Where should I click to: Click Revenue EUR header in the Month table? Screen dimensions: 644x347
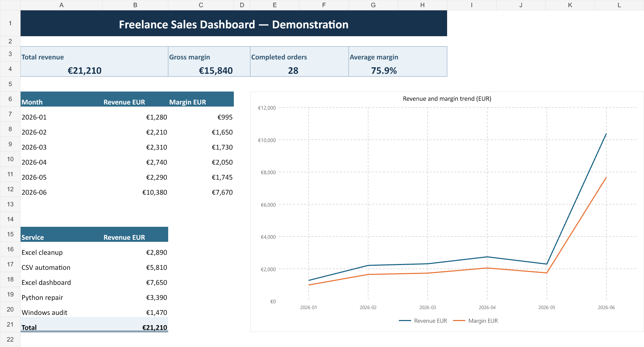pos(135,99)
